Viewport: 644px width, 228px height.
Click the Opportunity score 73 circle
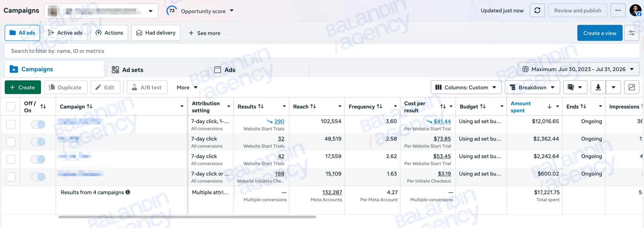pyautogui.click(x=172, y=11)
